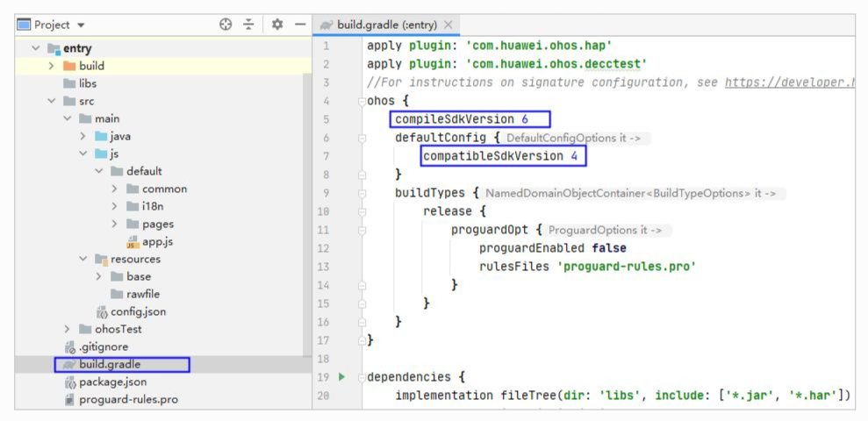Fold the ohos block at line 4
868x421 pixels.
(362, 101)
